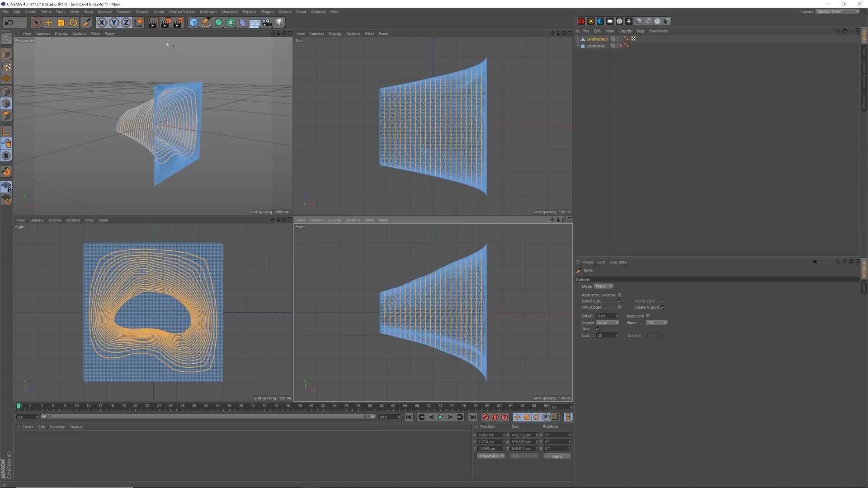Open the Plane dropdown showing Y-Z
Screen dimensions: 868x488
coord(656,323)
